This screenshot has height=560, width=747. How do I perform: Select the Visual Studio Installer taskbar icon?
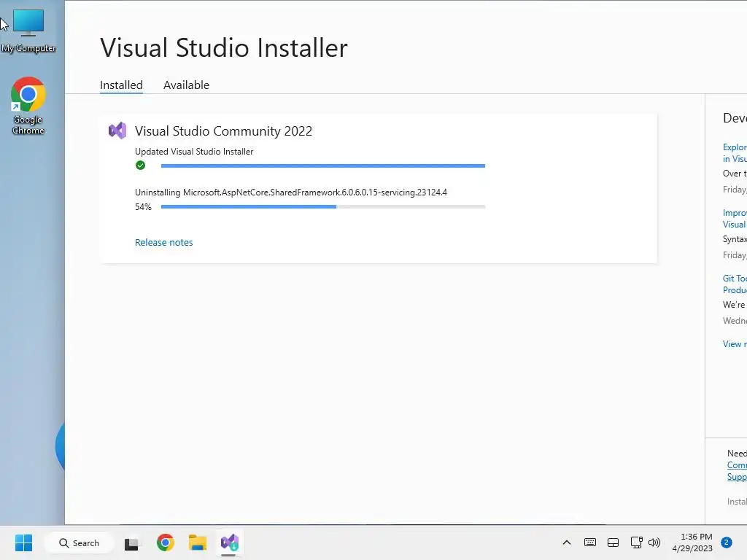(229, 542)
